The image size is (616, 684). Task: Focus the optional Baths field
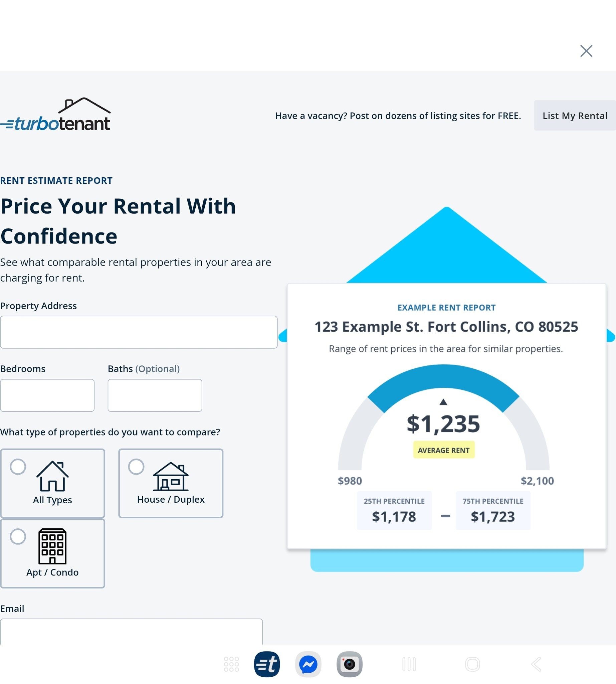pos(155,395)
